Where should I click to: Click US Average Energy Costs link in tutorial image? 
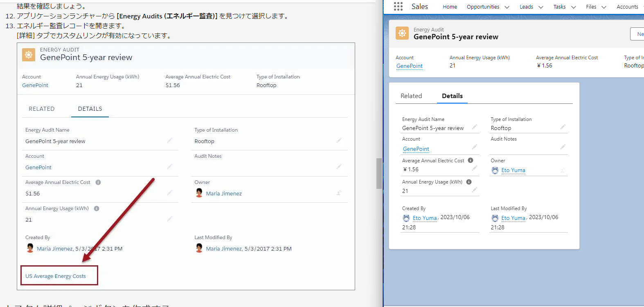[56, 276]
